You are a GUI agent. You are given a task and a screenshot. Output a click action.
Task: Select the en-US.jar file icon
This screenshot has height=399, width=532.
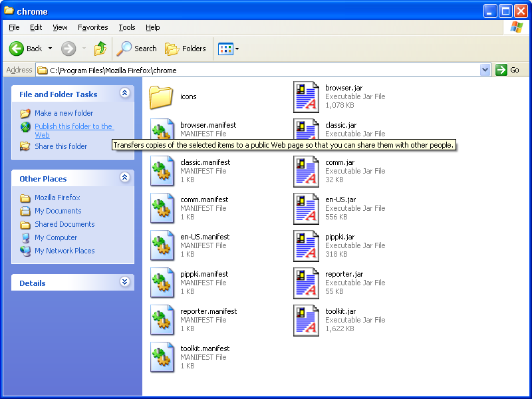click(306, 208)
